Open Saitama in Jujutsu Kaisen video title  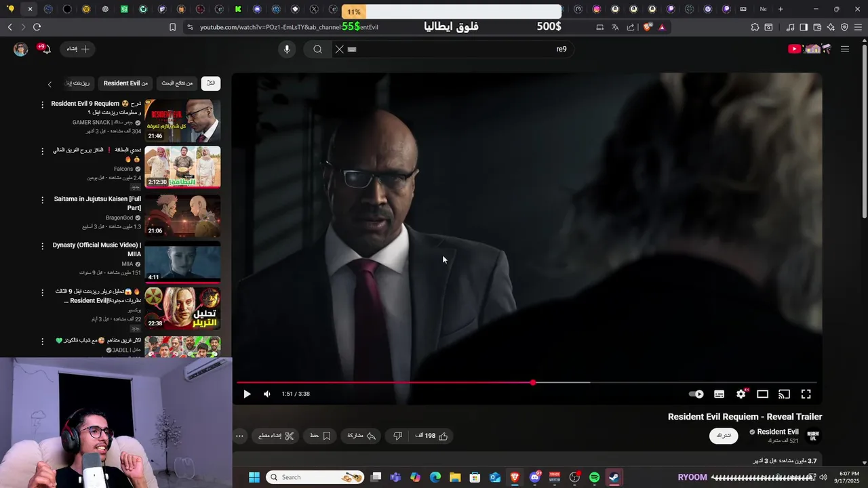tap(98, 203)
